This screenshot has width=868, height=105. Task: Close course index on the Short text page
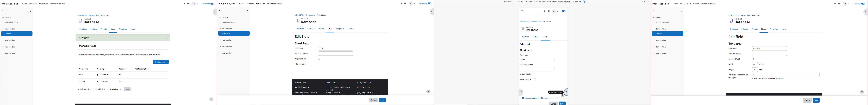point(220,10)
